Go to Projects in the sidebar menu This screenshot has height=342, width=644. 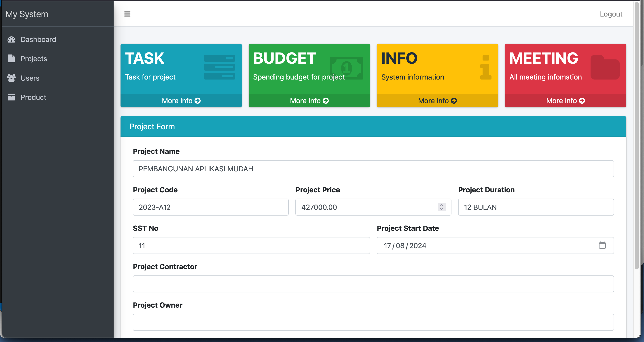[34, 59]
